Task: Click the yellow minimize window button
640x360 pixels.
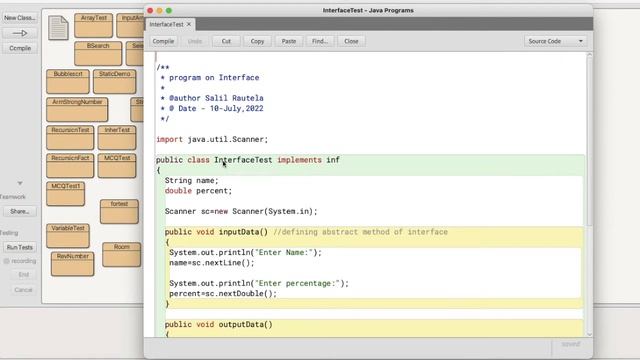Action: coord(159,10)
